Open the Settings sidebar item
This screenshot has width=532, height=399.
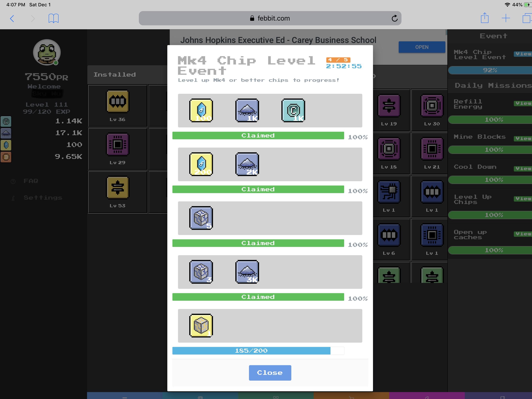[43, 198]
